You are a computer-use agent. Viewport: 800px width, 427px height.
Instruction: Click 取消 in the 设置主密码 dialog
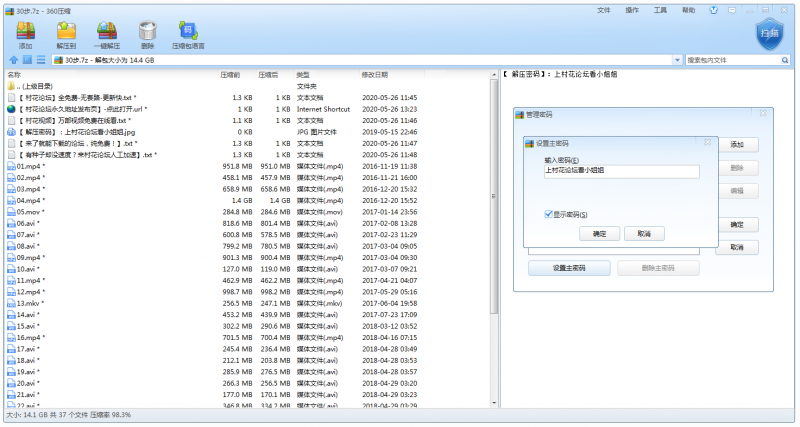pyautogui.click(x=644, y=233)
